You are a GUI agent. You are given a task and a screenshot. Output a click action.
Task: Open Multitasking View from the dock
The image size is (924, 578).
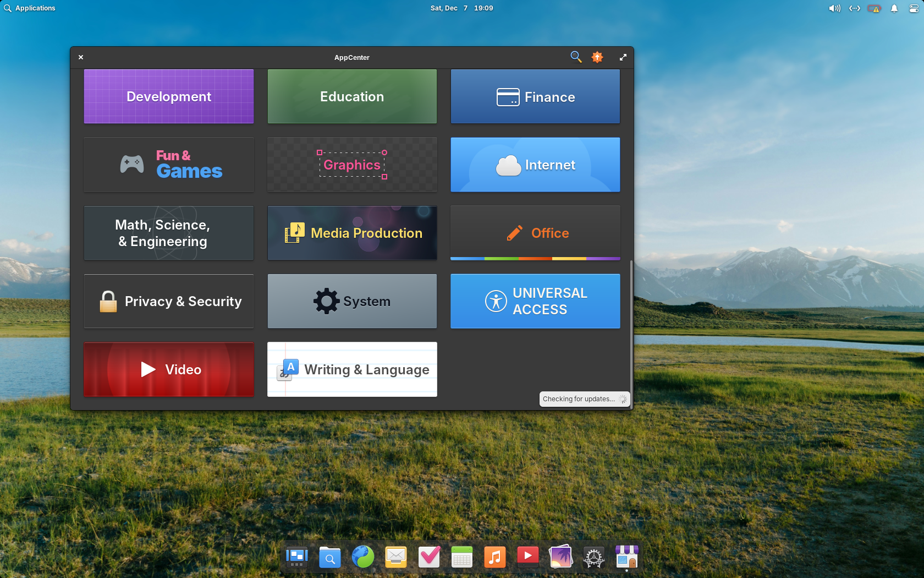tap(297, 557)
